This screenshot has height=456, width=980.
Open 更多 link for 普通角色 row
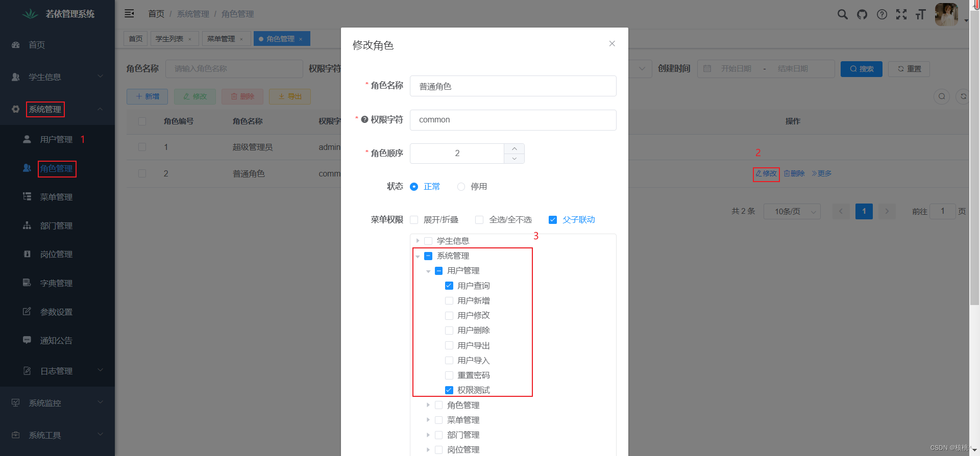[x=822, y=173]
